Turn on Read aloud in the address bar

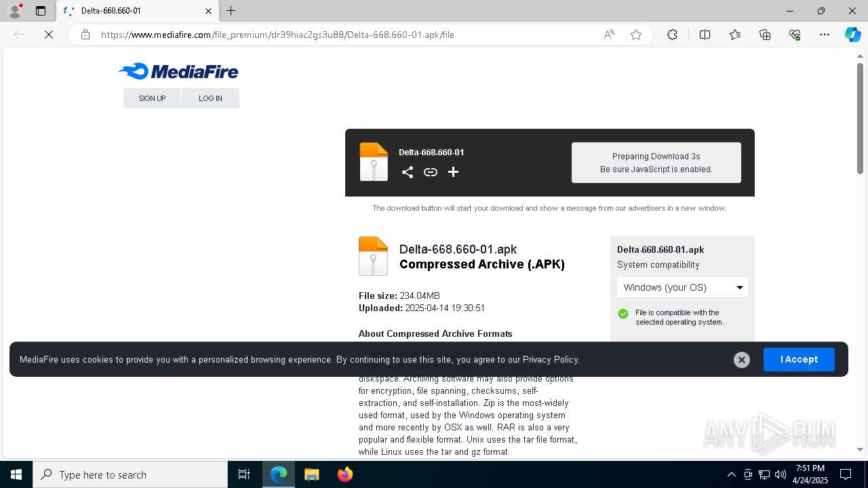(x=609, y=35)
